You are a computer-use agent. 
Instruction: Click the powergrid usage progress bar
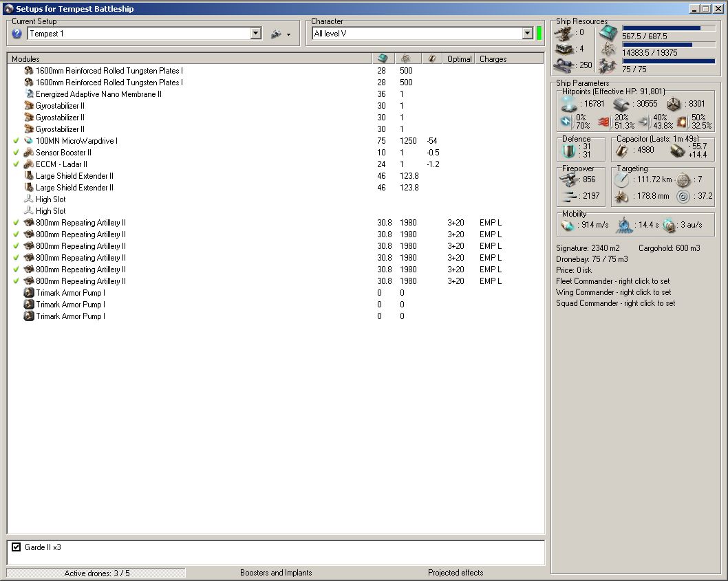click(669, 45)
